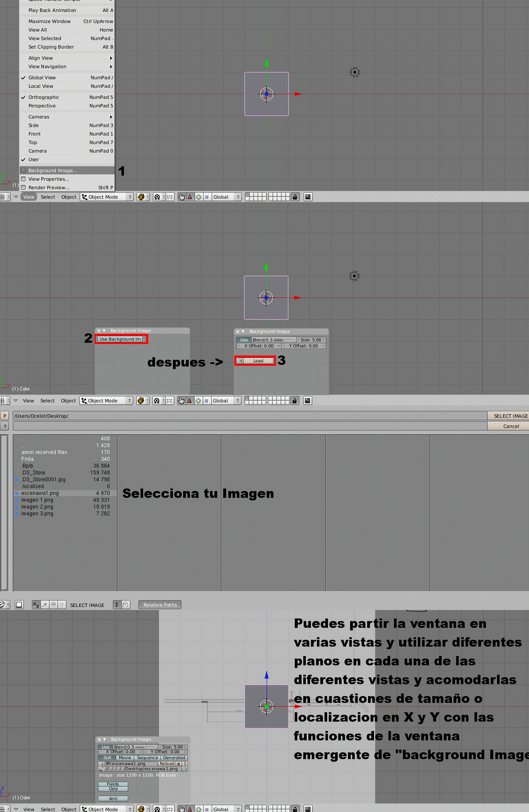529x812 pixels.
Task: Adjust Blend slider in the panel with Reload
Action: click(135, 747)
